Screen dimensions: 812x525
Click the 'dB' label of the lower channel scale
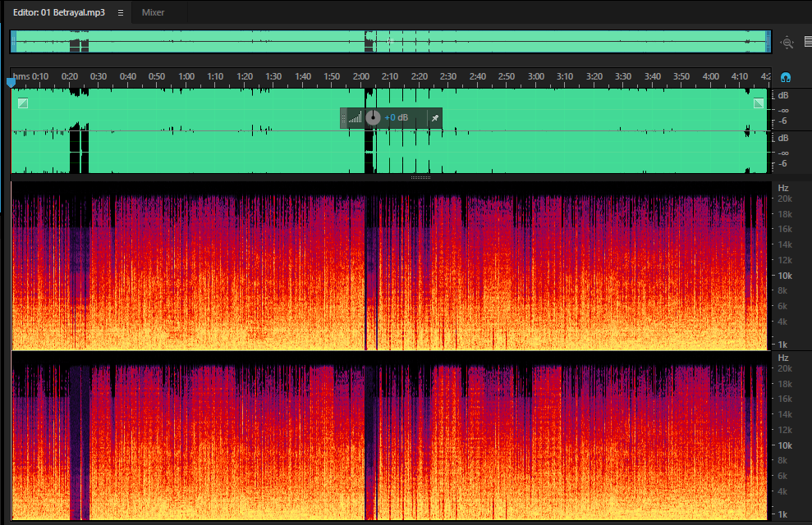783,138
